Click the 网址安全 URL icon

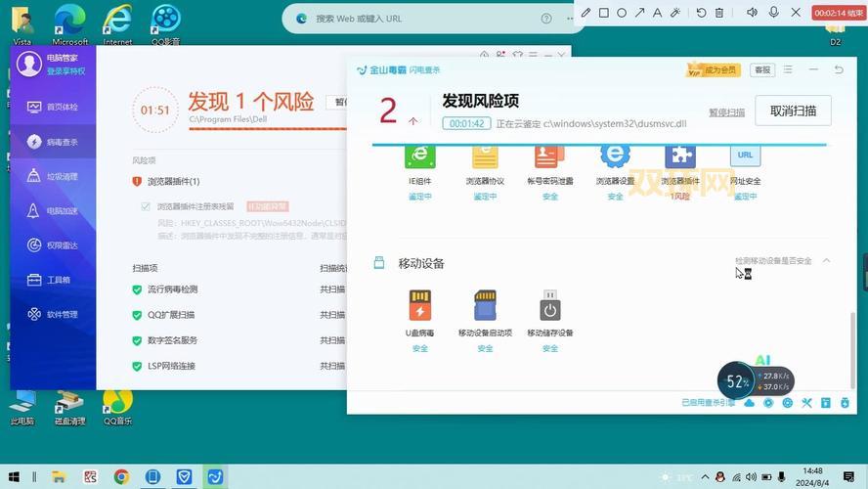[745, 156]
